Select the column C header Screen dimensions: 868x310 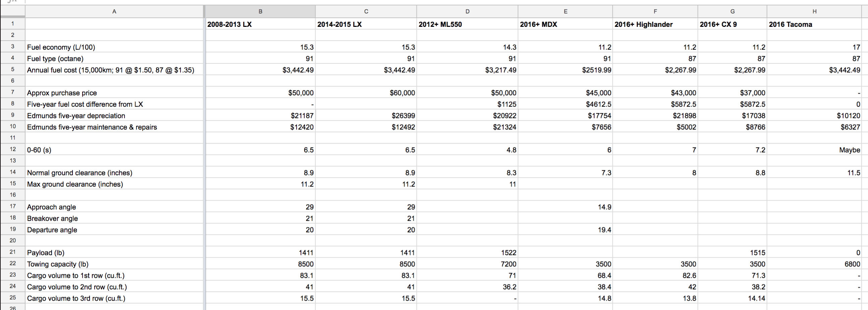366,11
